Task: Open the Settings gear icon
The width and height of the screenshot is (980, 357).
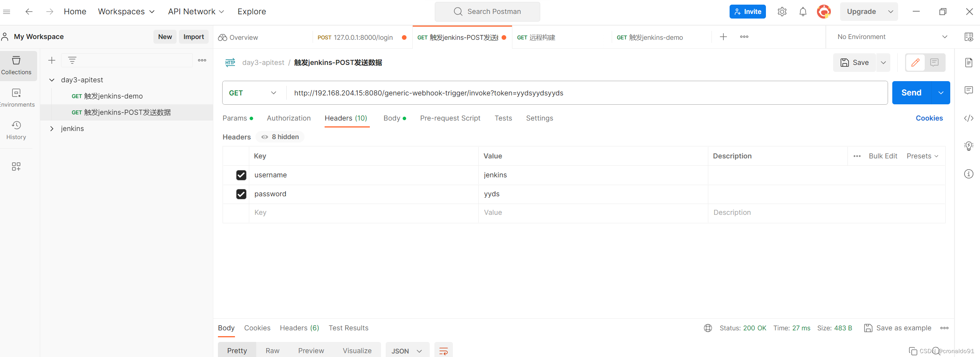Action: 782,12
